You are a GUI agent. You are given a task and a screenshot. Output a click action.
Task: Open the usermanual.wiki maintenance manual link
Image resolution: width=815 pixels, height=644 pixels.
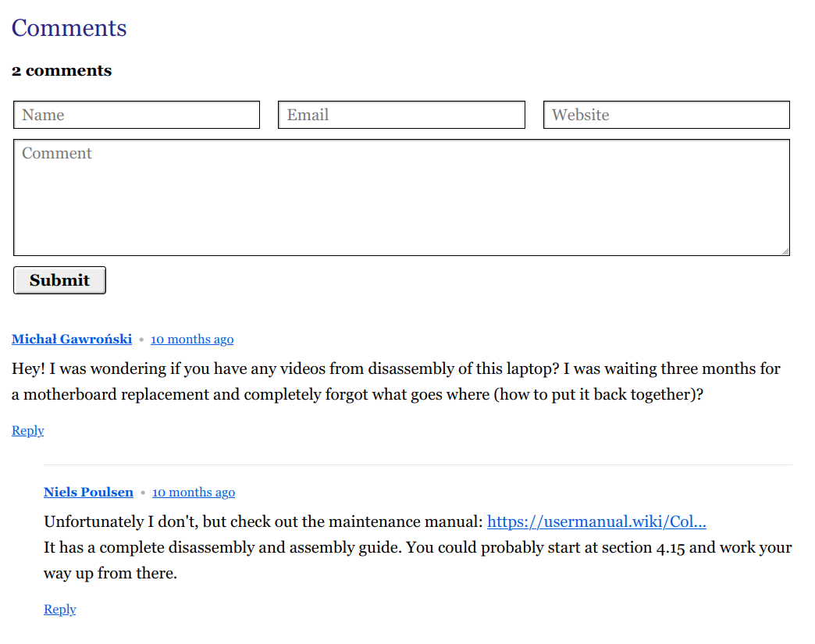pos(596,521)
